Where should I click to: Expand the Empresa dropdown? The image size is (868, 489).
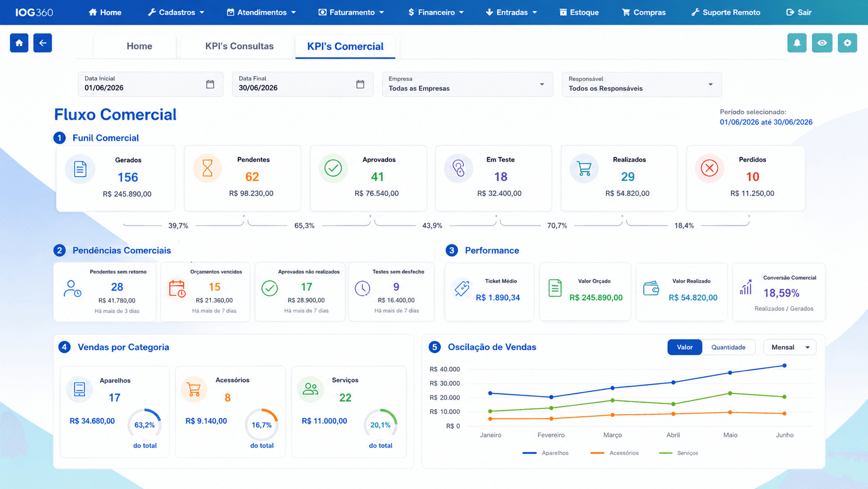coord(467,84)
